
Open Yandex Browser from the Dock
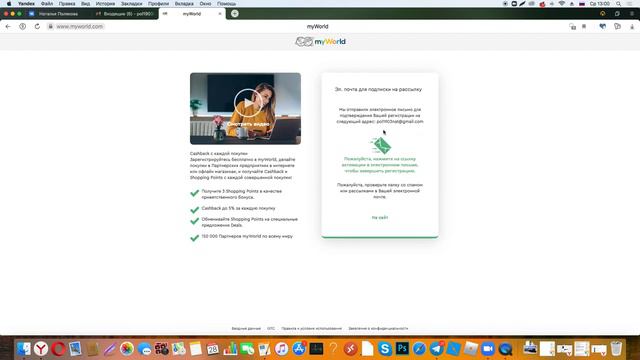click(41, 349)
